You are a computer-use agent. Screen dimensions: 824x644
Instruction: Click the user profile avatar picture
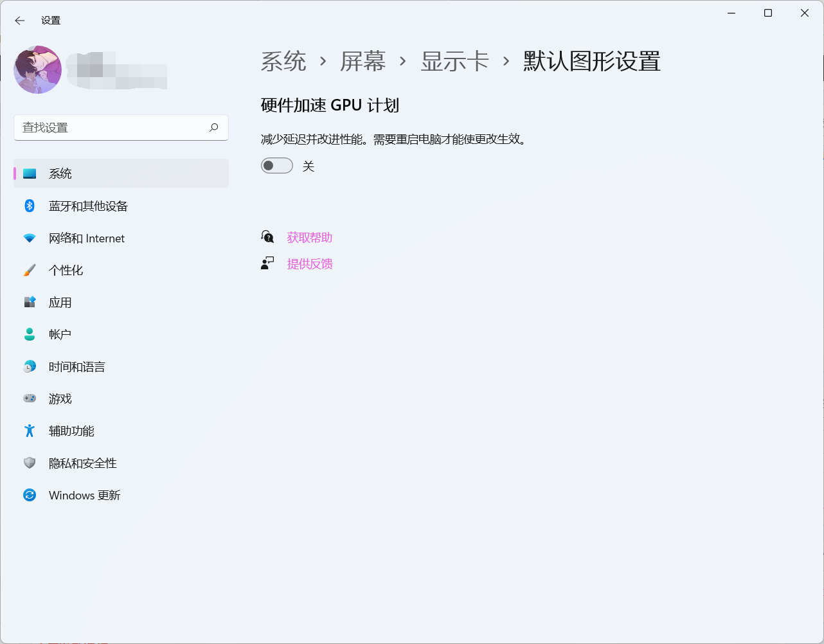coord(38,69)
